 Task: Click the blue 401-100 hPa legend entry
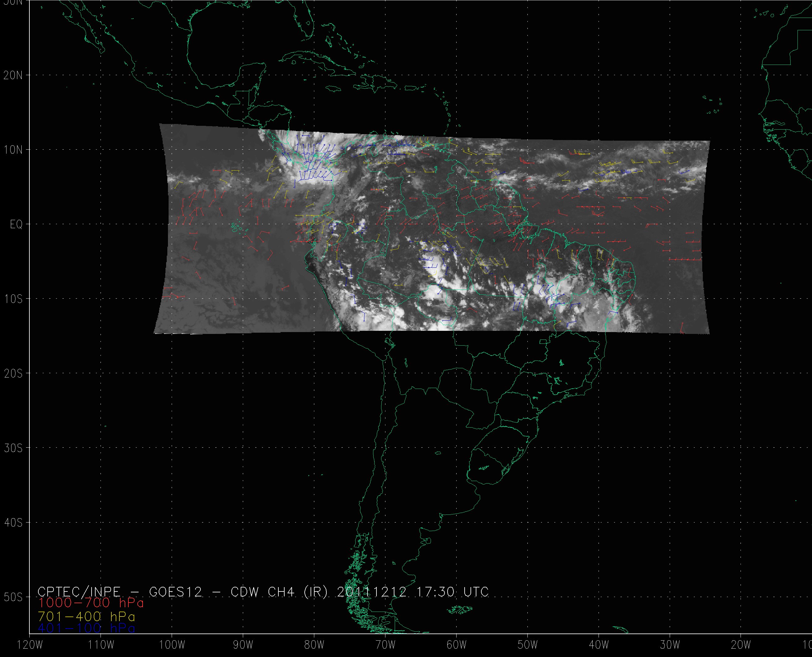coord(86,628)
